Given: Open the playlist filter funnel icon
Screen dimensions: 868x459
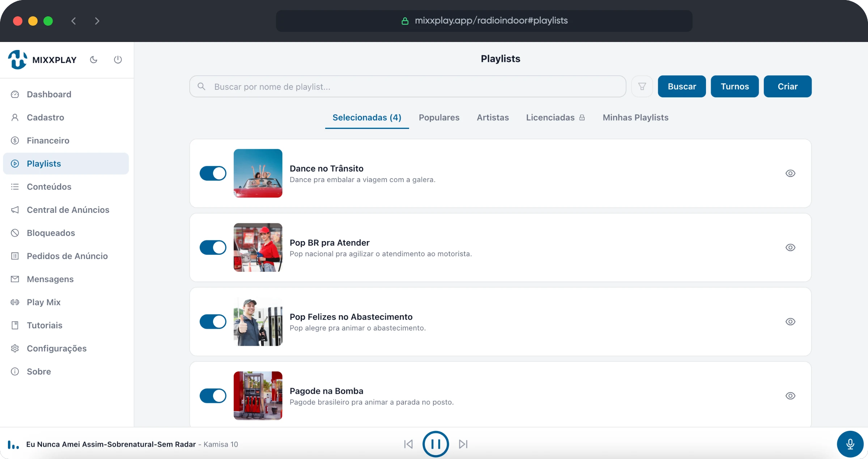Looking at the screenshot, I should [642, 87].
